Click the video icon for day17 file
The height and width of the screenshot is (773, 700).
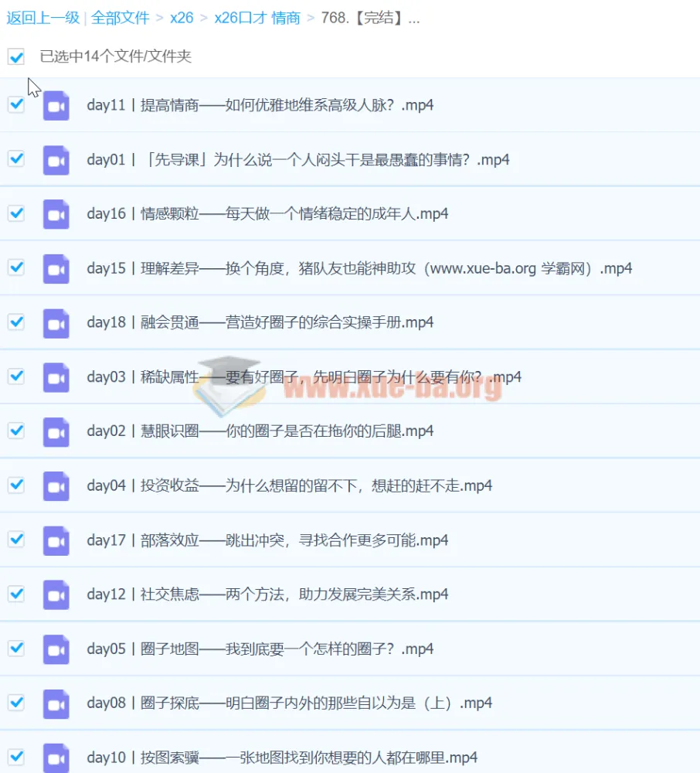pyautogui.click(x=56, y=541)
